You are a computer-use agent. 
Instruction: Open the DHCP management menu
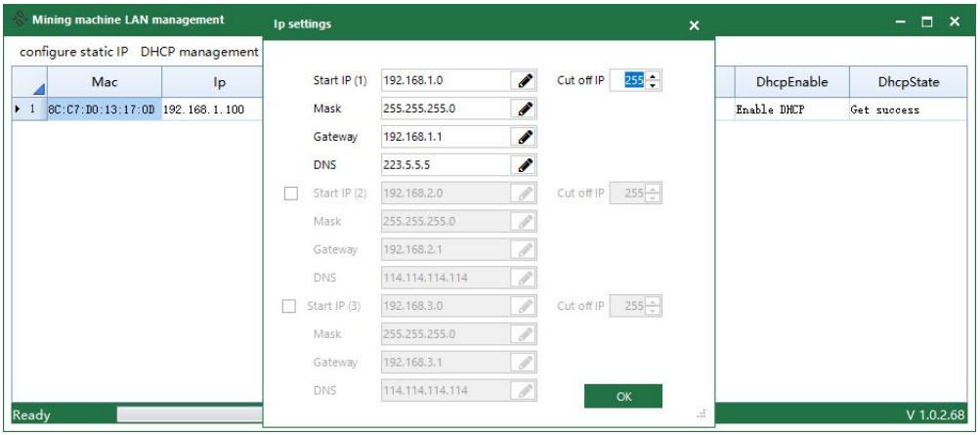[199, 51]
